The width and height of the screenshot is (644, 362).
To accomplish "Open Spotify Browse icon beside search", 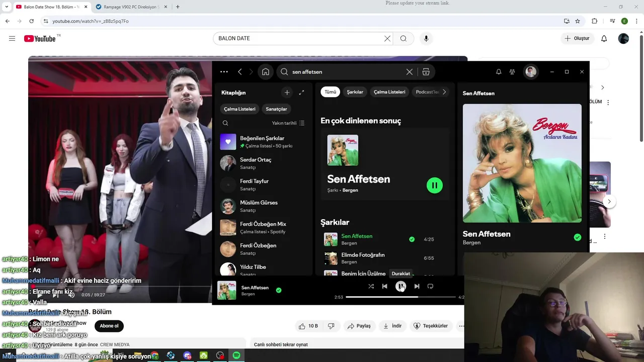I will coord(426,72).
